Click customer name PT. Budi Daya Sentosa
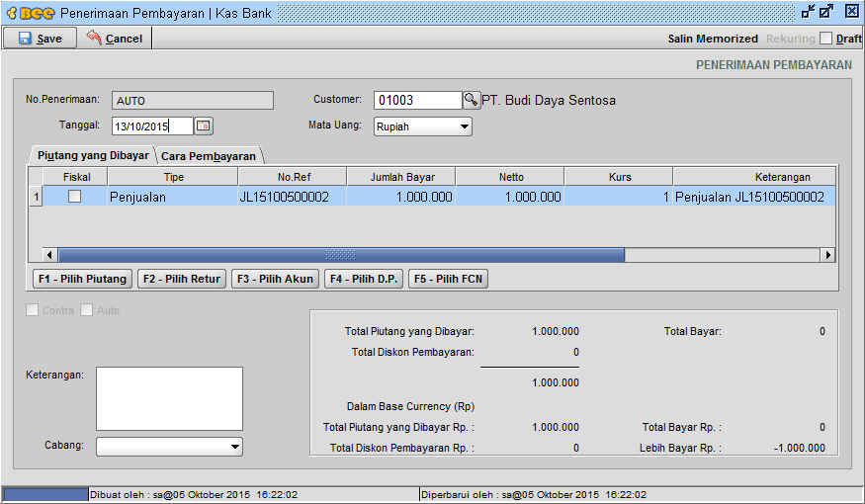865x504 pixels. (549, 101)
